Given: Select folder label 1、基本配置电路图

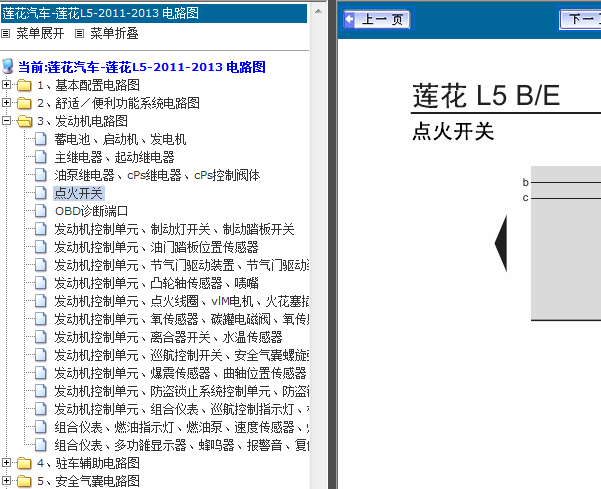Looking at the screenshot, I should 88,85.
